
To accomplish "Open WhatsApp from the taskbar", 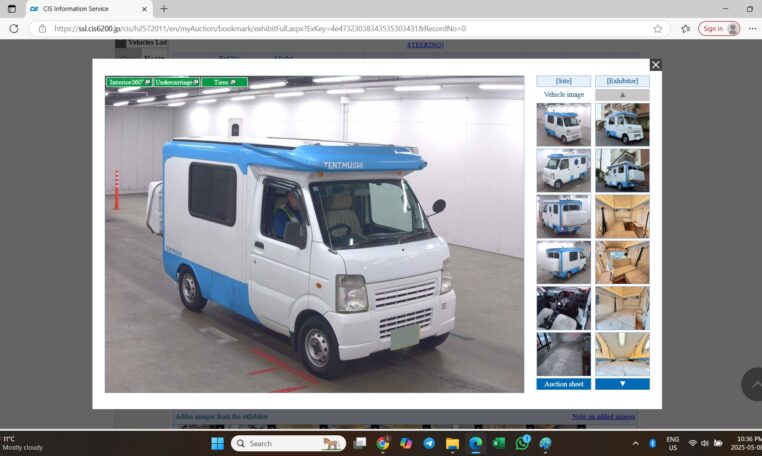I will pyautogui.click(x=522, y=443).
